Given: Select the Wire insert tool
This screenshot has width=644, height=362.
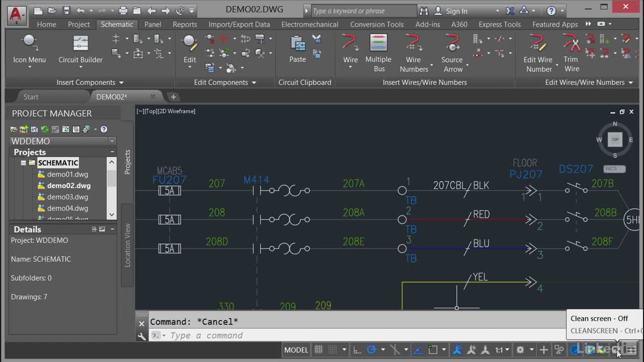Looking at the screenshot, I should click(351, 49).
